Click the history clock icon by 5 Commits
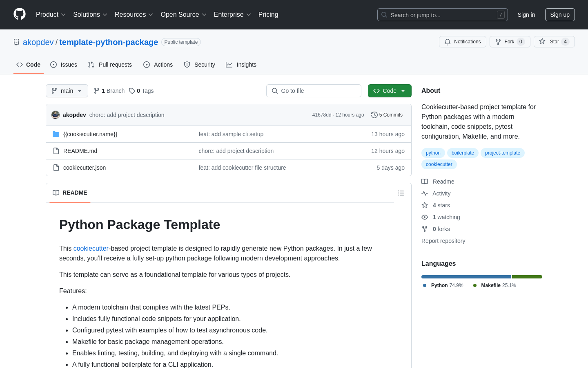The image size is (588, 368). (374, 115)
